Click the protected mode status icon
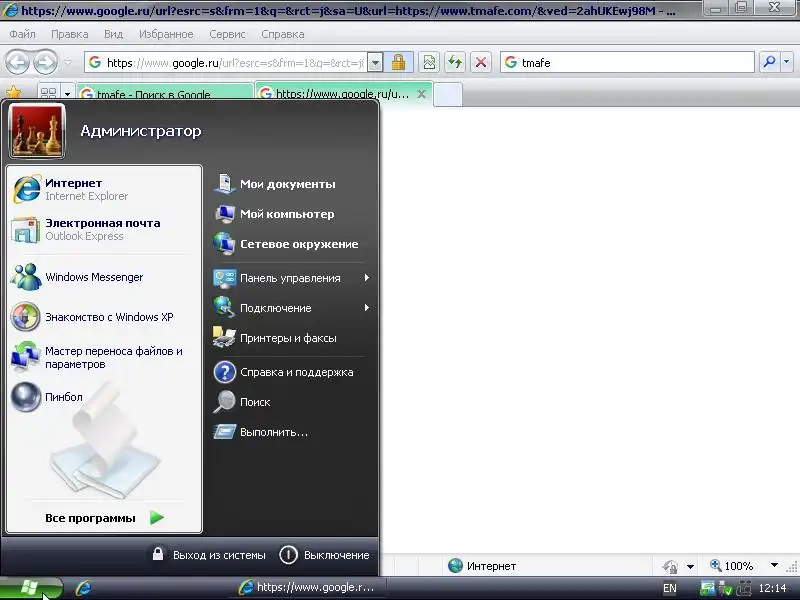Image resolution: width=800 pixels, height=600 pixels. pos(670,566)
